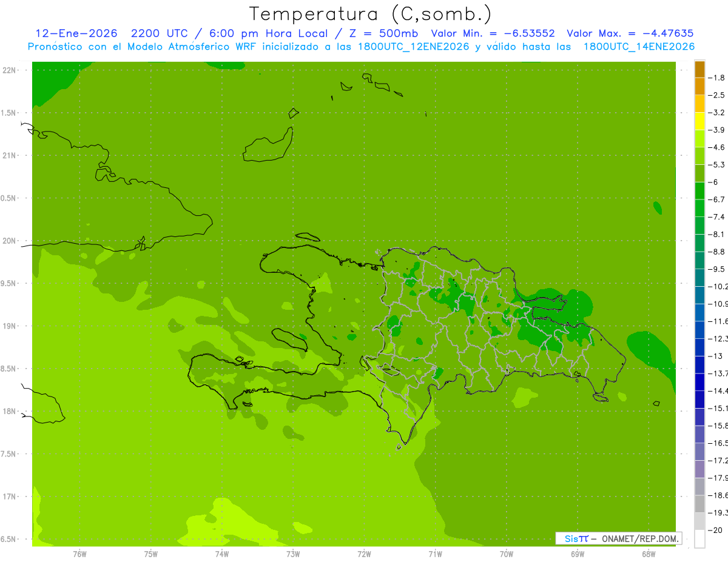Click the longitude axis label '70W'
This screenshot has height=562, width=728.
pyautogui.click(x=507, y=554)
